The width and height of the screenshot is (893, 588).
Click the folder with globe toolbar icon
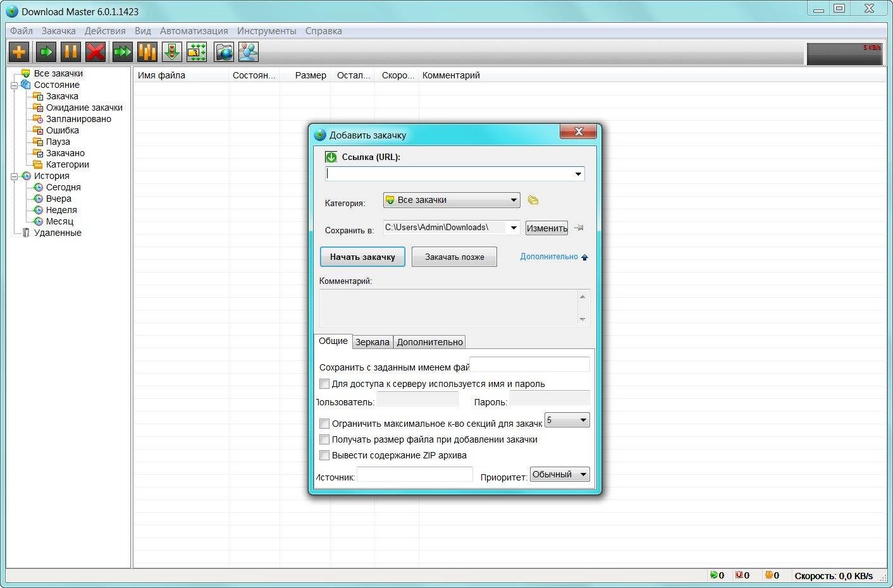(x=224, y=52)
